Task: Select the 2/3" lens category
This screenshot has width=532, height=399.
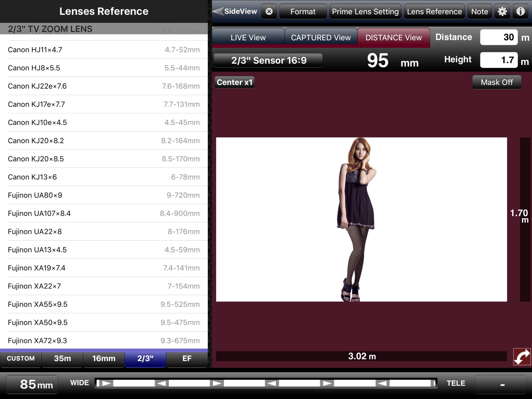Action: coord(145,358)
